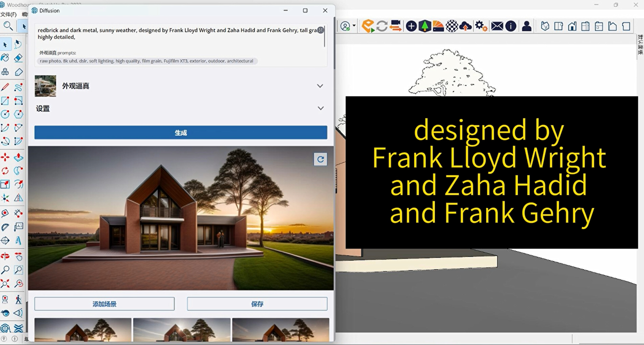Open Enscape settings gears icon

(481, 26)
